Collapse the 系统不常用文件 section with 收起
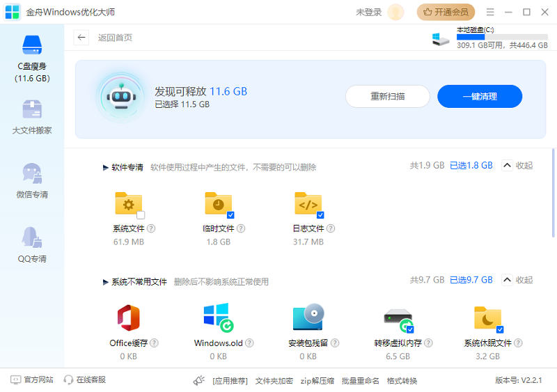 (x=517, y=280)
